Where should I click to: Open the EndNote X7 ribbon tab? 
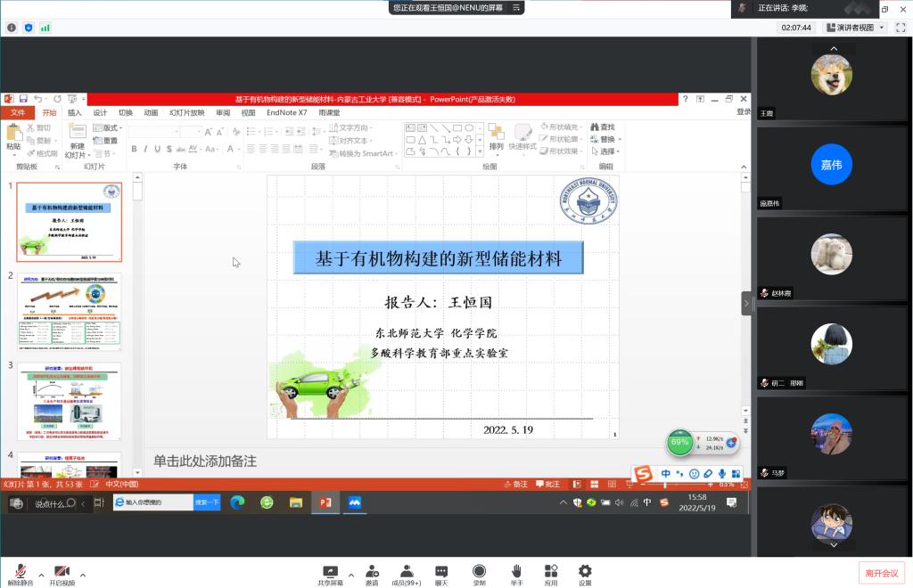coord(286,113)
